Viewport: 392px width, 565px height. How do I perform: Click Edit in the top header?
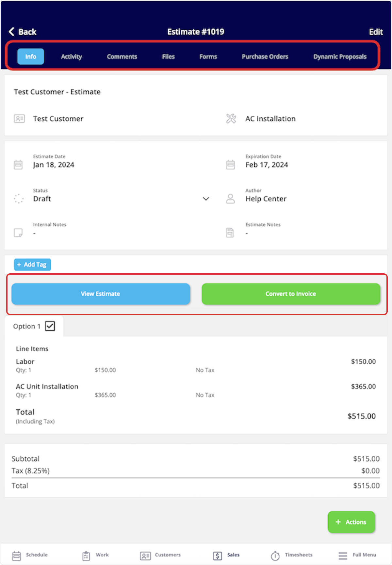(376, 32)
